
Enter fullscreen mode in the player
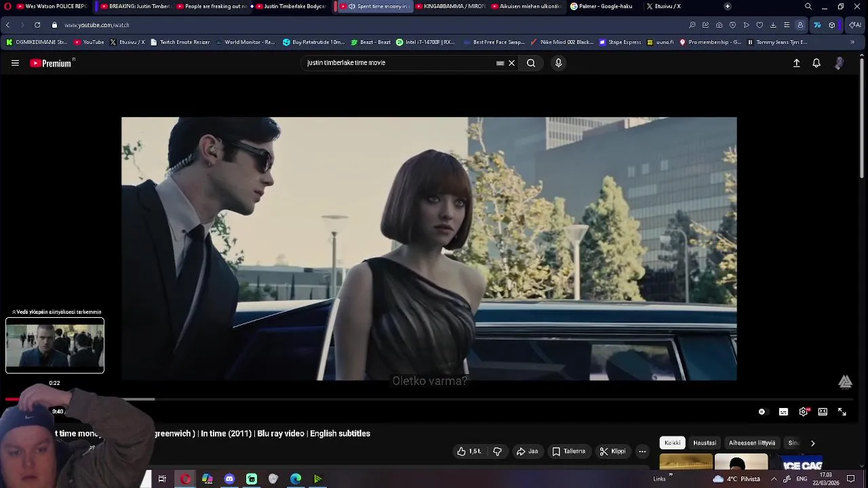(842, 411)
